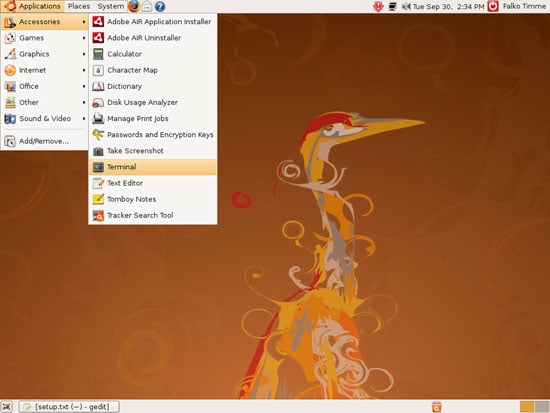Click 'Character Map' text
The image size is (550, 413).
pyautogui.click(x=133, y=70)
